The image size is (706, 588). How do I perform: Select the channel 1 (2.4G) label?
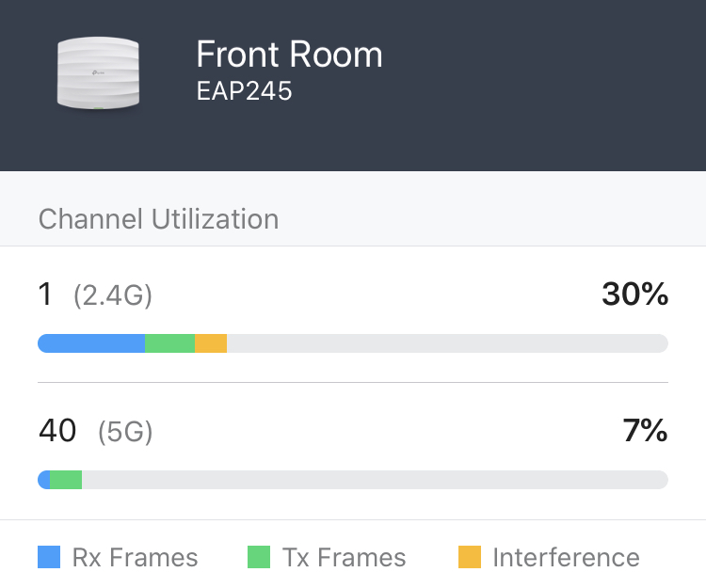94,295
